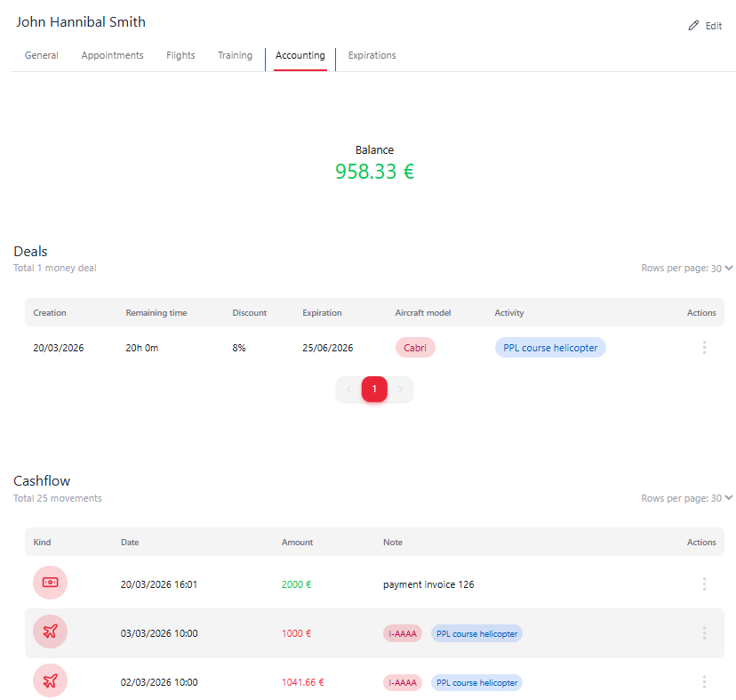
Task: Click the airplane icon for 02/03/2026 flight
Action: tap(50, 681)
